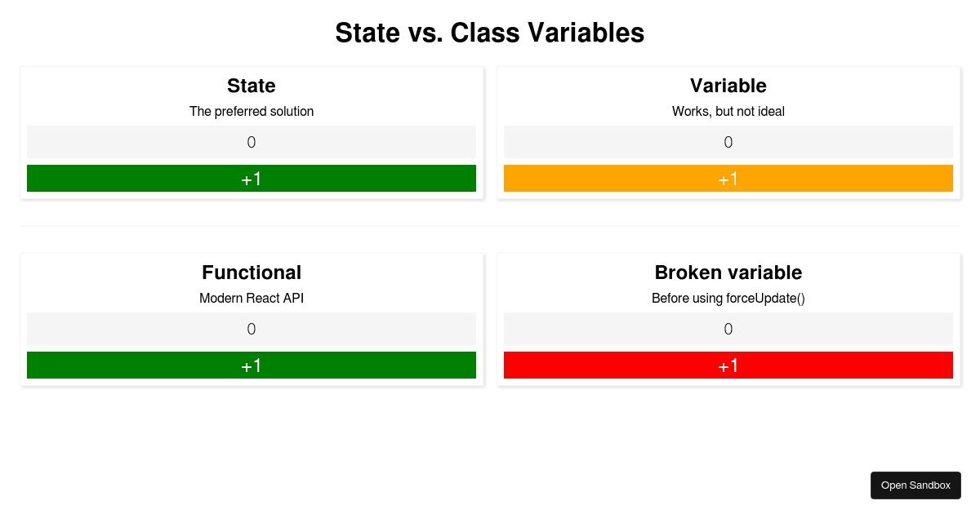The height and width of the screenshot is (514, 980).
Task: Click the green +1 button under Functional
Action: [252, 365]
